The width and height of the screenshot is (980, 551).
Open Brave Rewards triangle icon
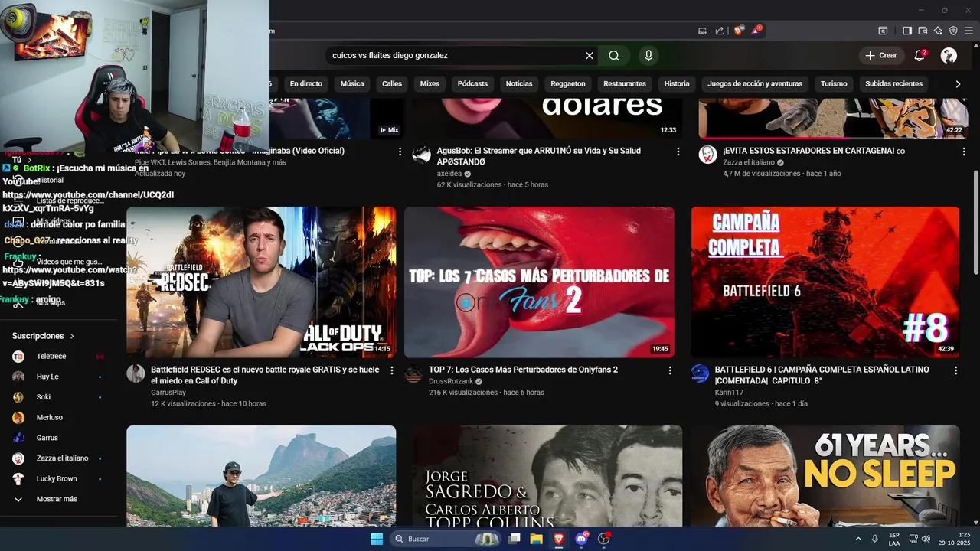756,31
